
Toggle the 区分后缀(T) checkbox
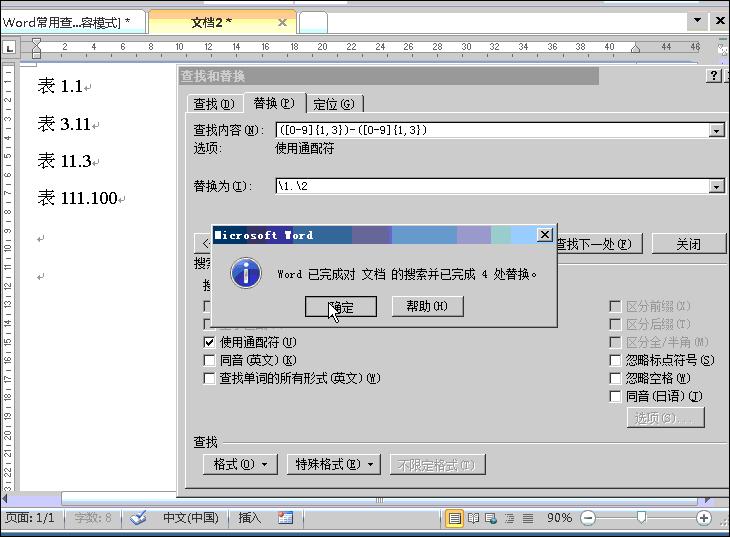click(x=615, y=324)
